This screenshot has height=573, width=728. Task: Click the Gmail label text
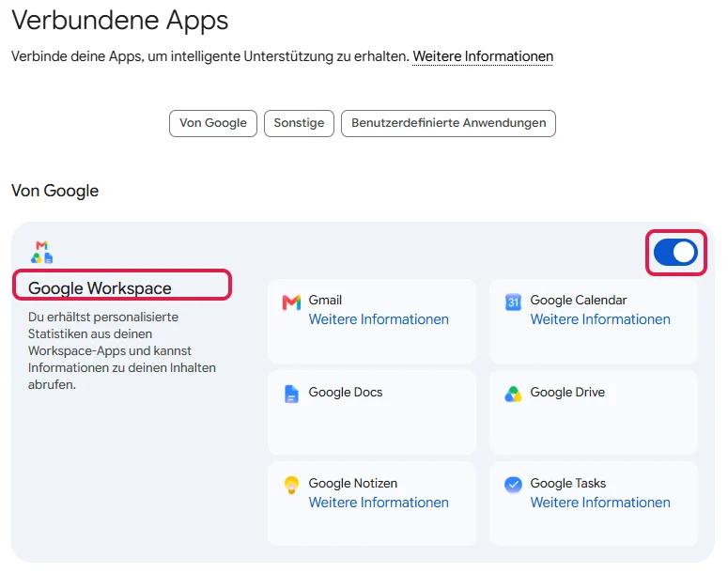tap(325, 300)
